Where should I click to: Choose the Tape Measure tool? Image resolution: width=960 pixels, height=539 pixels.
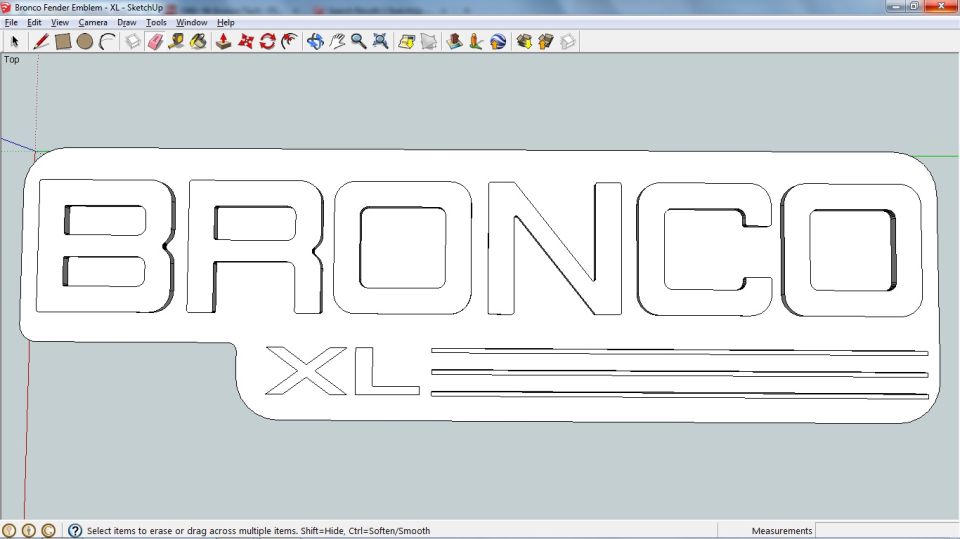pyautogui.click(x=176, y=42)
